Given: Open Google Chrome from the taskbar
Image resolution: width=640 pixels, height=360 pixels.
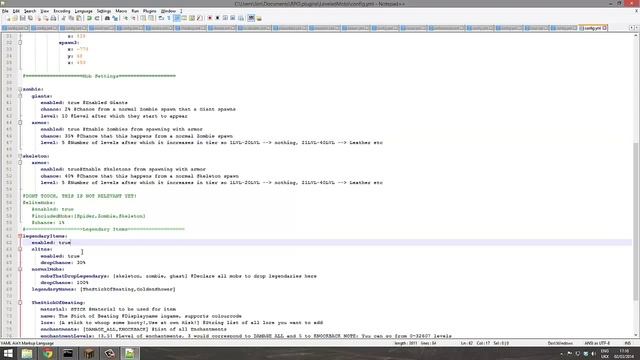Looking at the screenshot, I should click(x=48, y=353).
